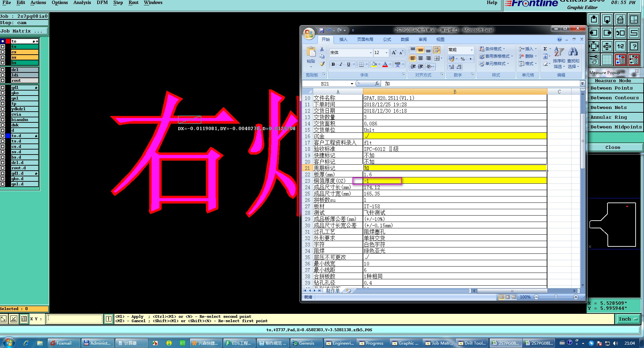Expand the 条件格式 conditional format menu
Screen dimensions: 644x348
click(x=492, y=49)
